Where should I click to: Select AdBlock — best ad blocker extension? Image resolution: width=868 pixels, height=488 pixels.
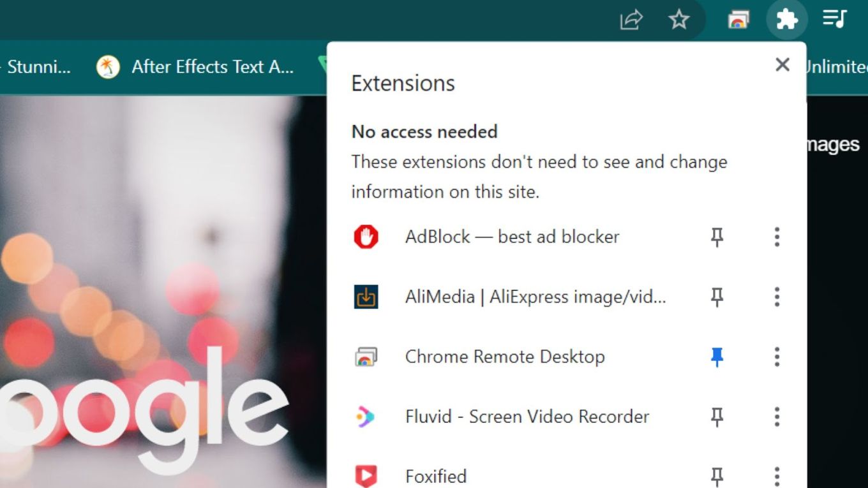click(x=513, y=237)
